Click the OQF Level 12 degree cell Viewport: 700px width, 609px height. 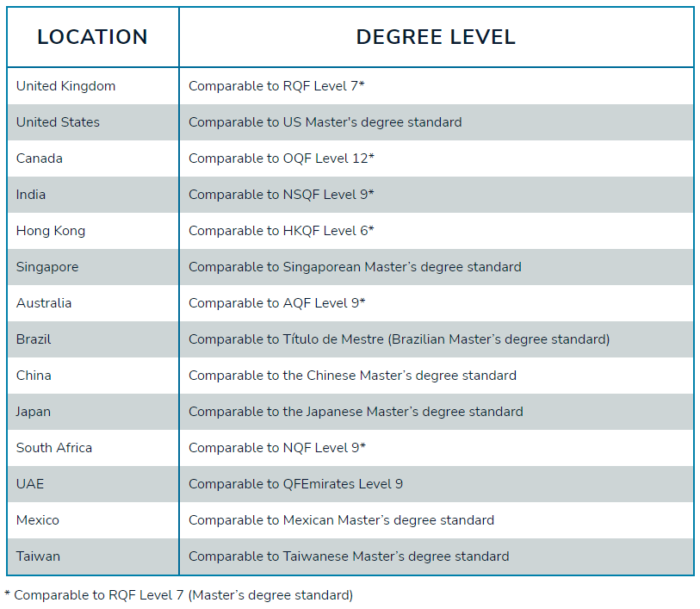282,158
